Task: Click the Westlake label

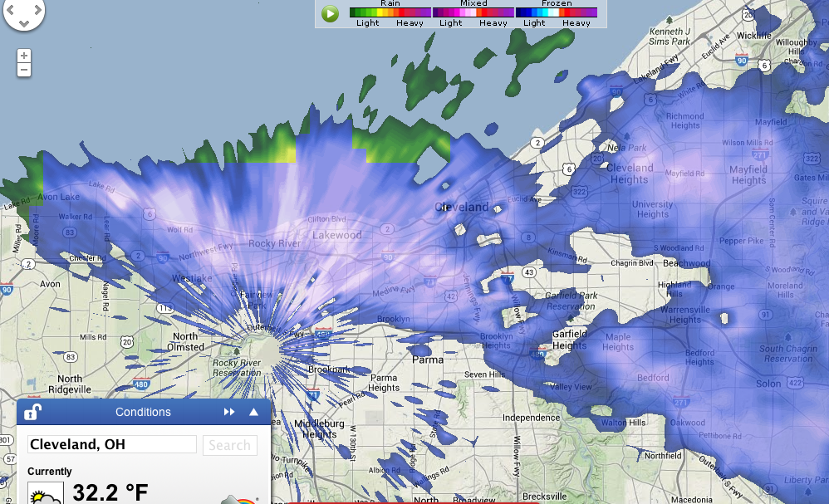Action: [192, 278]
